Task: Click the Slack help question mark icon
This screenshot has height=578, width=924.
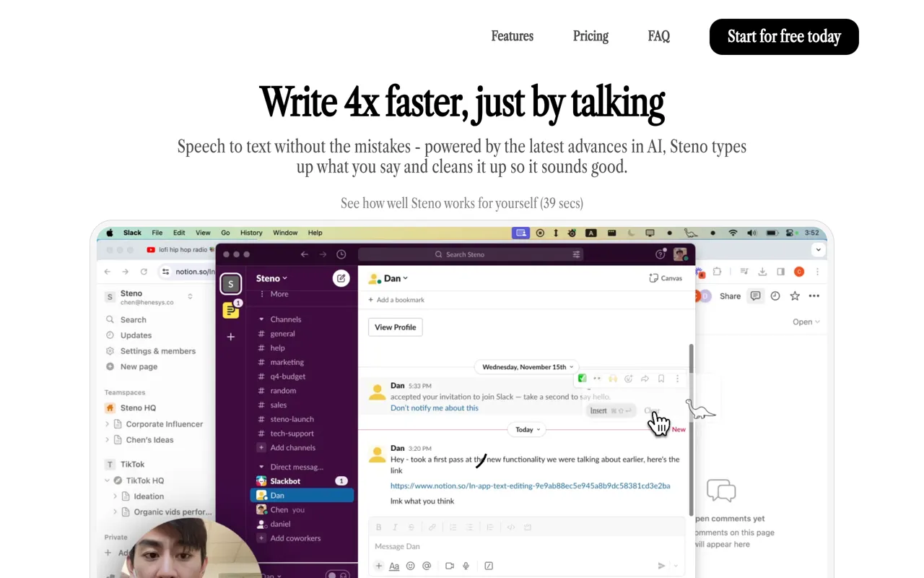Action: [x=660, y=254]
